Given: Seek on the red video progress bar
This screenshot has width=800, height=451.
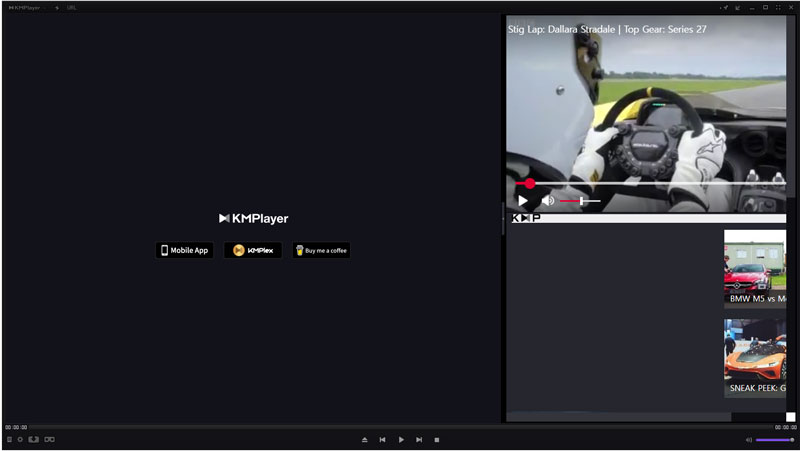Looking at the screenshot, I should 651,183.
